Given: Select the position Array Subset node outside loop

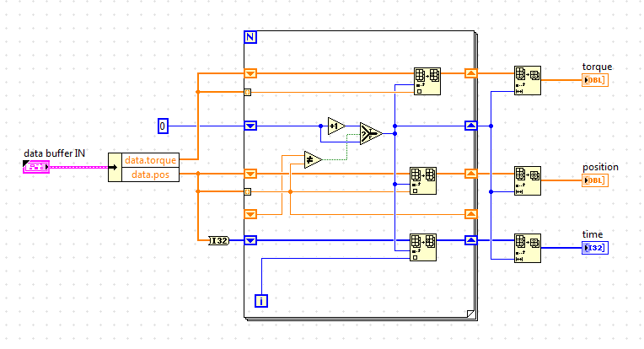Looking at the screenshot, I should pyautogui.click(x=528, y=181).
